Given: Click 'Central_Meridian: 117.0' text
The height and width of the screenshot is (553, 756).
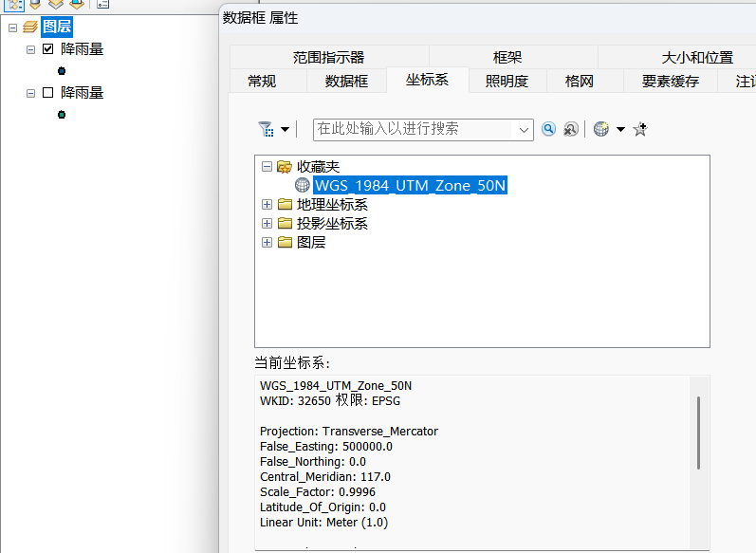Looking at the screenshot, I should point(325,477).
